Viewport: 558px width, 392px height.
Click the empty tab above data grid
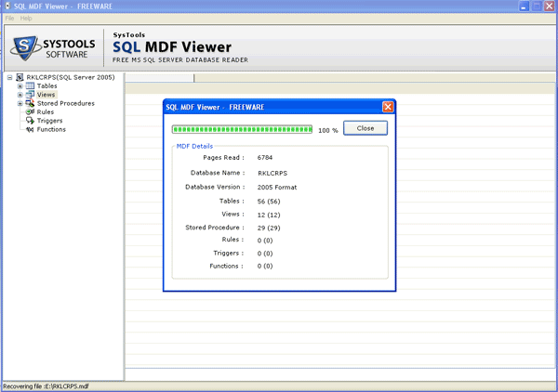(x=160, y=78)
